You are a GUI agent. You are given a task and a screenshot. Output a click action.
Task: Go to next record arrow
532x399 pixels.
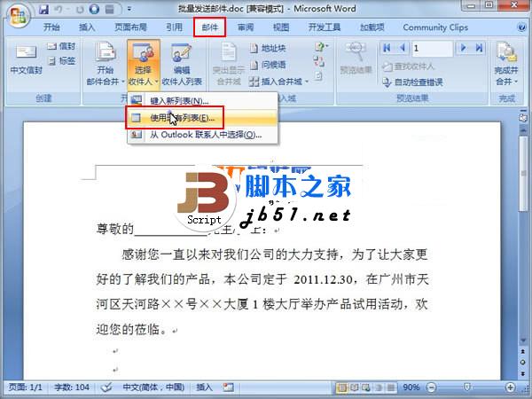[x=463, y=48]
